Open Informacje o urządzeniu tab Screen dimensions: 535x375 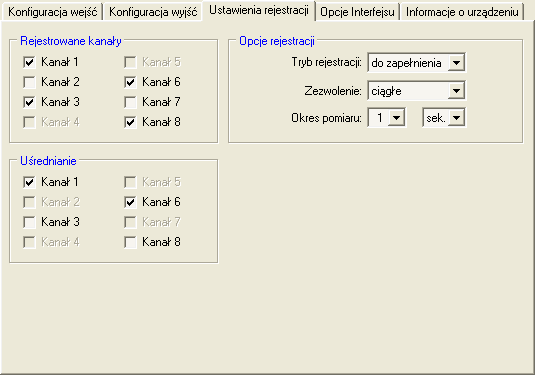462,12
